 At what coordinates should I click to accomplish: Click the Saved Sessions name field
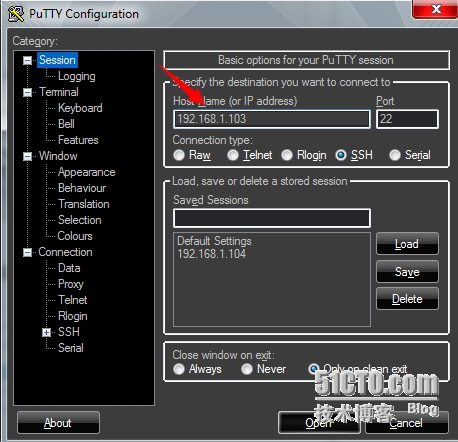point(272,218)
